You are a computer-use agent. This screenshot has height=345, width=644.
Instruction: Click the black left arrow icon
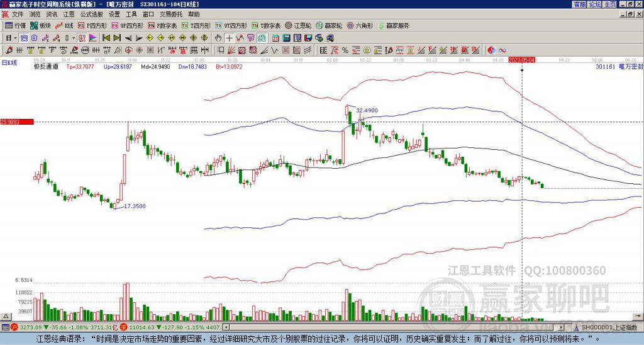tap(128, 38)
